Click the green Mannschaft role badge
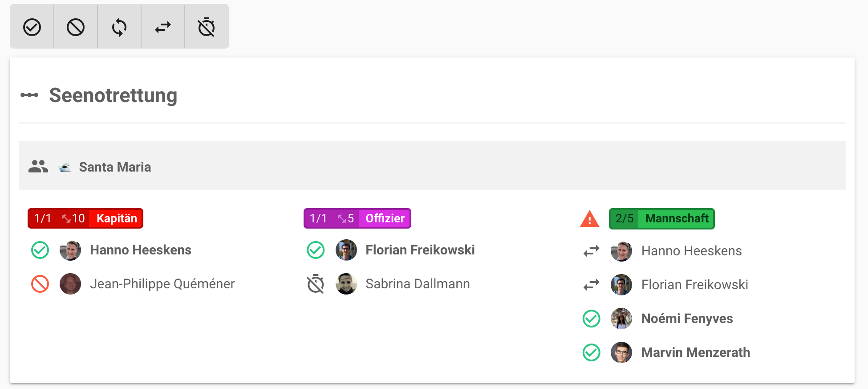Screen dimensions: 868x389 pyautogui.click(x=661, y=218)
